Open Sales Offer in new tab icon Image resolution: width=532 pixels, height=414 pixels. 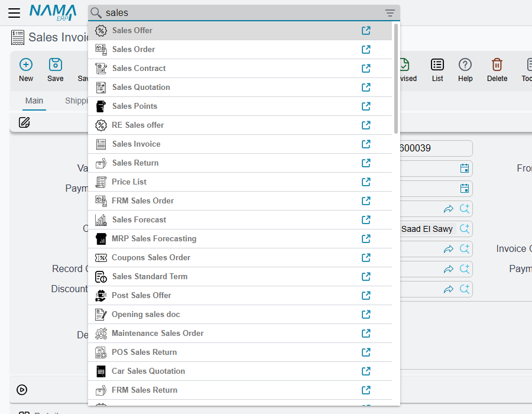point(366,31)
